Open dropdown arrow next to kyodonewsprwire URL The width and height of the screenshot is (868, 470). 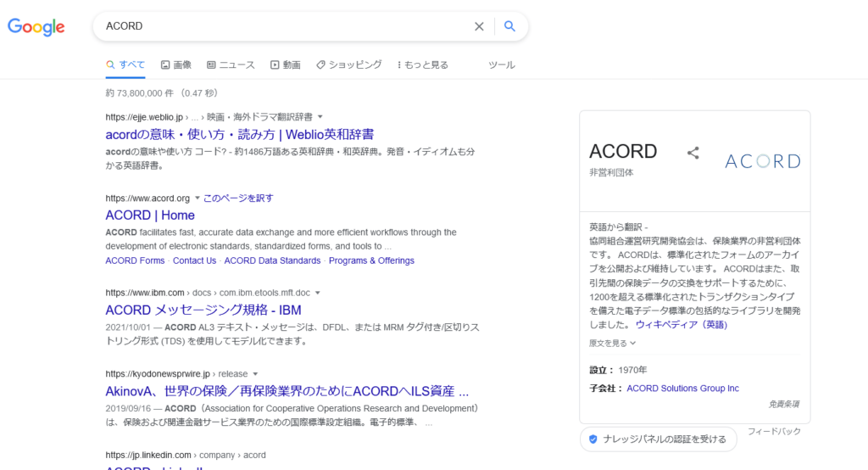pos(255,374)
